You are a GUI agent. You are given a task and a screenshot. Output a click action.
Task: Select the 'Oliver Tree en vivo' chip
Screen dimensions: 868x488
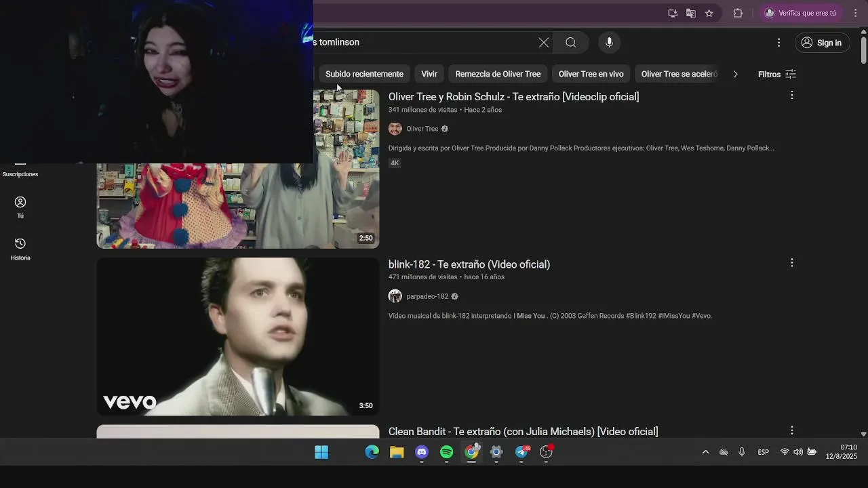coord(591,74)
